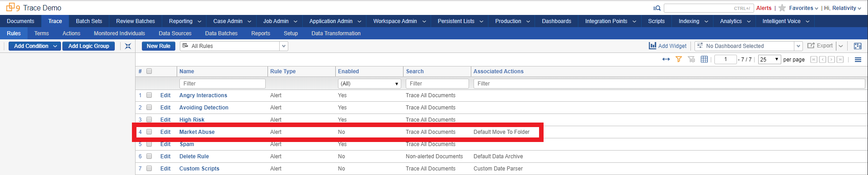The image size is (868, 175).
Task: Switch to the Terms subtab
Action: (x=42, y=33)
